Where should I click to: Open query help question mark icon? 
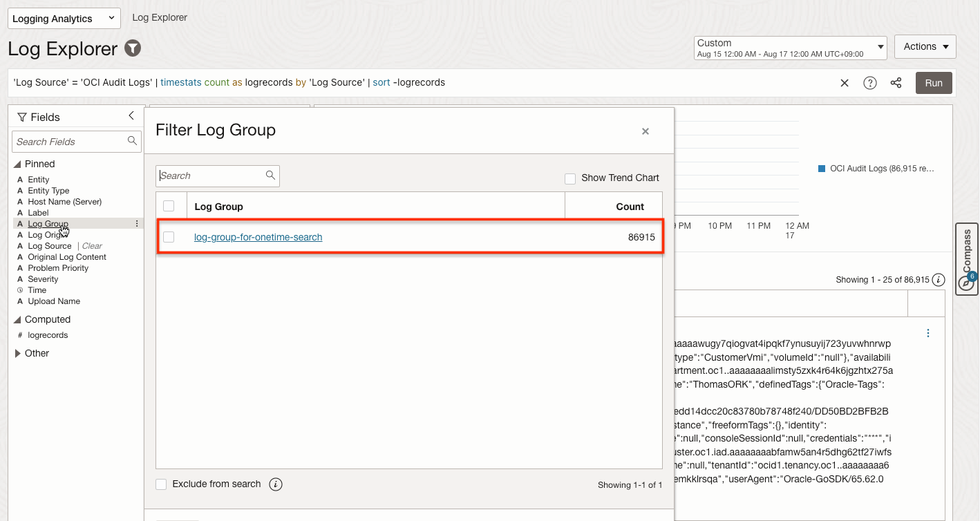(x=870, y=83)
